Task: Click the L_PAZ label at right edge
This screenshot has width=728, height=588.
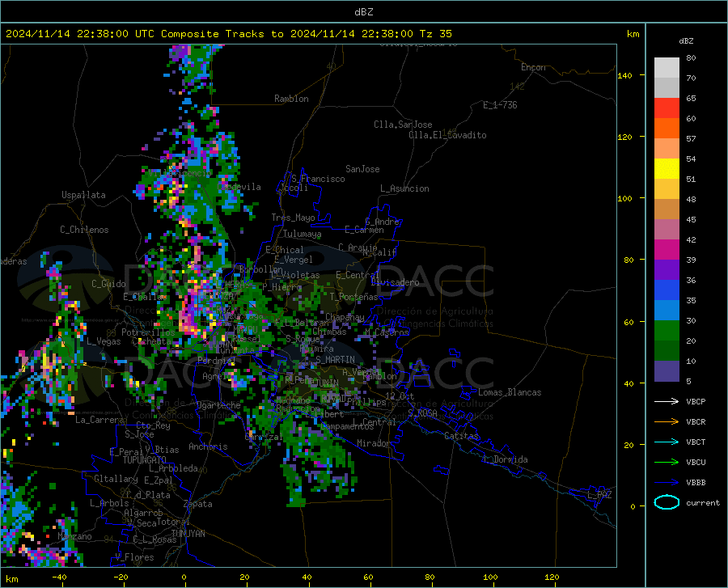Action: (599, 495)
